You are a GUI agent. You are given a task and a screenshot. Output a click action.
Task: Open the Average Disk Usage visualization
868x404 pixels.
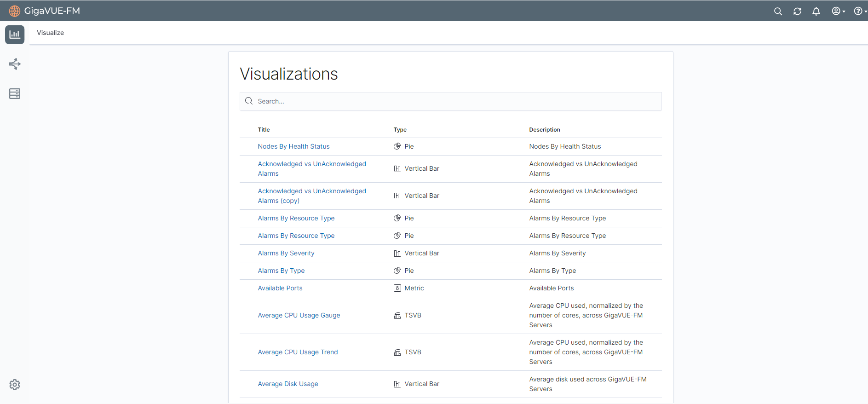(288, 384)
